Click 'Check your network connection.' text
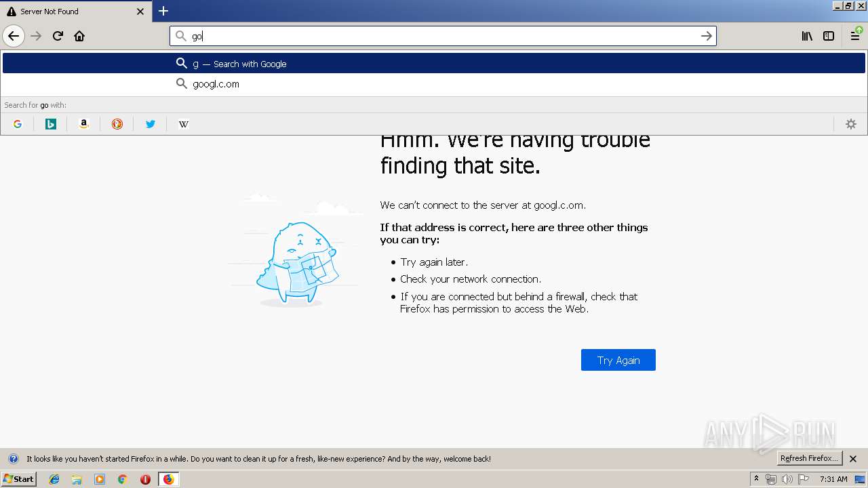The width and height of the screenshot is (868, 488). [x=471, y=279]
